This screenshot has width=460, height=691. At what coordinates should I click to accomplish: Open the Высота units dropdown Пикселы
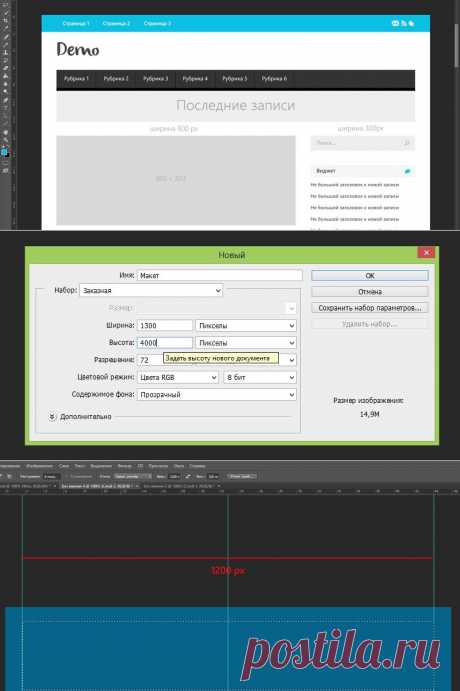click(246, 343)
